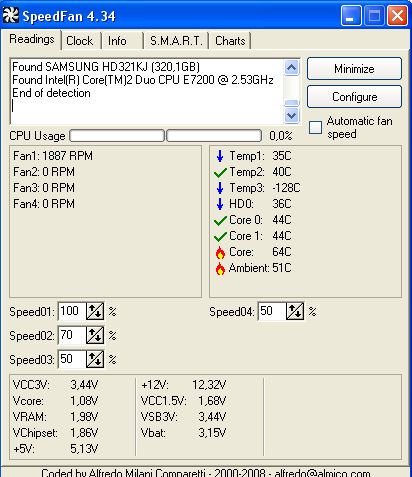Maximize the SpeedFan window
The image size is (412, 477).
click(x=374, y=16)
